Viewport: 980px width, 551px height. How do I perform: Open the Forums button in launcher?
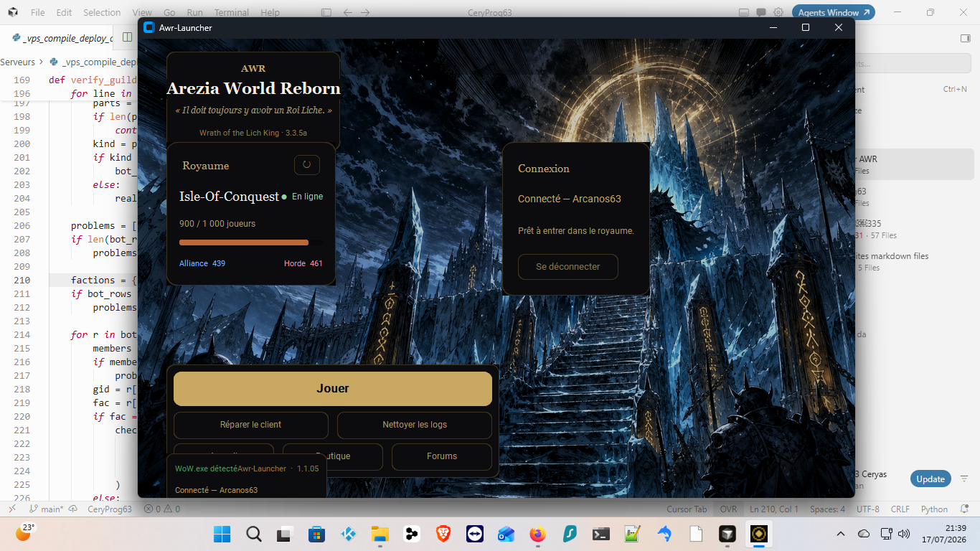[x=442, y=456]
